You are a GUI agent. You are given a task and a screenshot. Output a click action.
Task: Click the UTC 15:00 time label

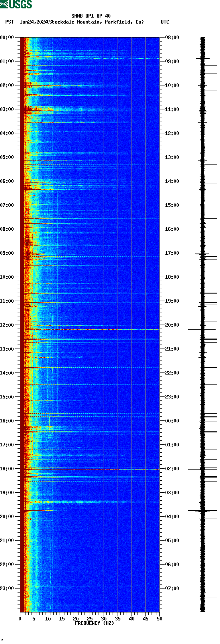(172, 205)
